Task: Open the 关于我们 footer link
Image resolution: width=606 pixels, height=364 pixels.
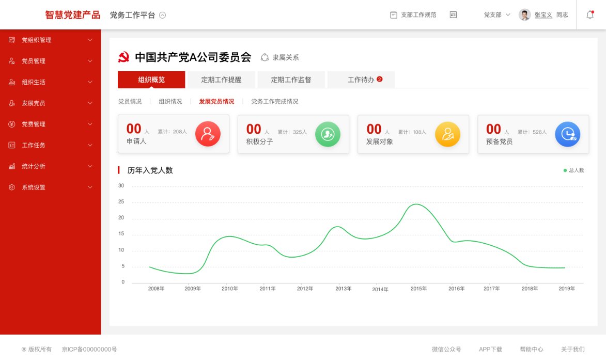Action: (573, 350)
